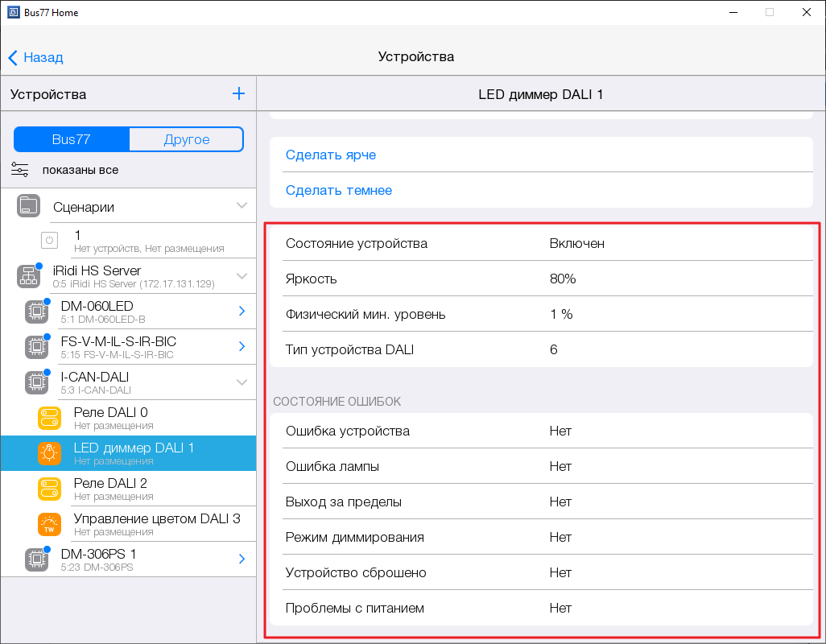Click the Реле DALI 0 relay icon
This screenshot has width=826, height=644.
(x=49, y=418)
